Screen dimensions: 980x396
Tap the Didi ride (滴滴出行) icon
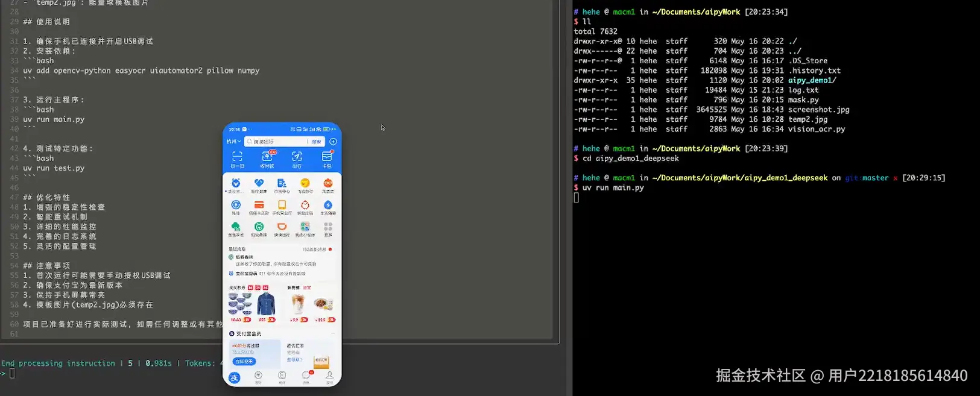(x=282, y=227)
